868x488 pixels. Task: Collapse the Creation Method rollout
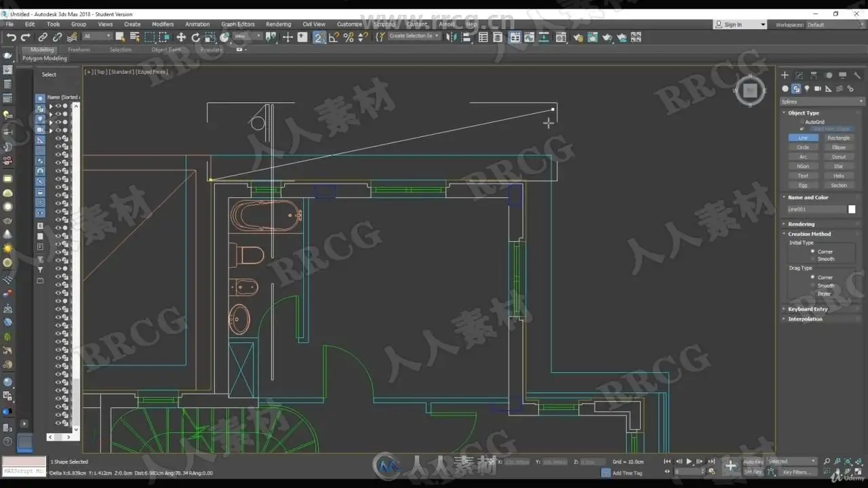pos(809,234)
